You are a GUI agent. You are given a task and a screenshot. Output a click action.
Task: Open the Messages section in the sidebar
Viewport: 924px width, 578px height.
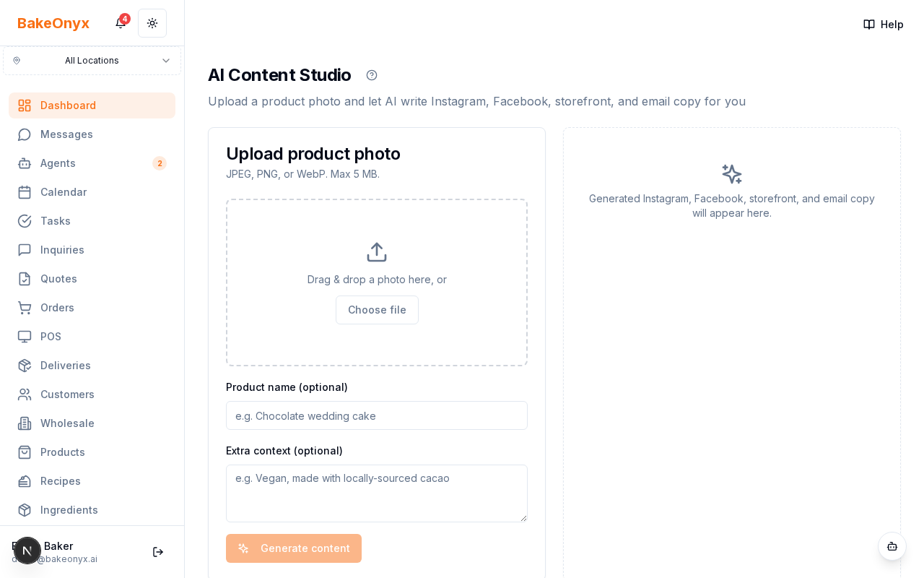pyautogui.click(x=66, y=134)
